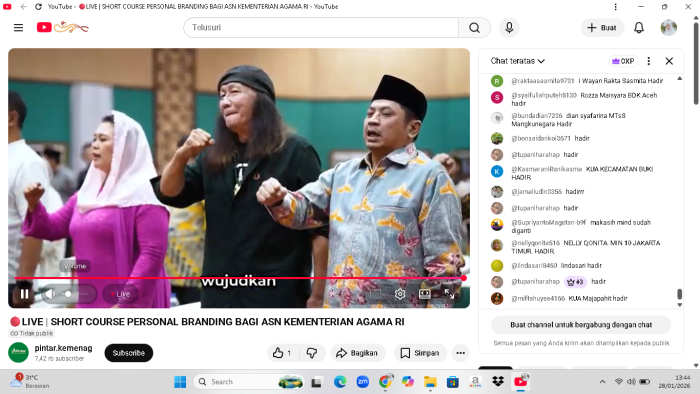Select message 'KUA Majapahit hadir'
This screenshot has width=700, height=394.
point(598,298)
